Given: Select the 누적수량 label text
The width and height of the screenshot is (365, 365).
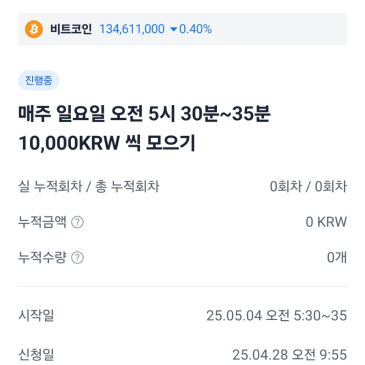Looking at the screenshot, I should click(x=42, y=257).
